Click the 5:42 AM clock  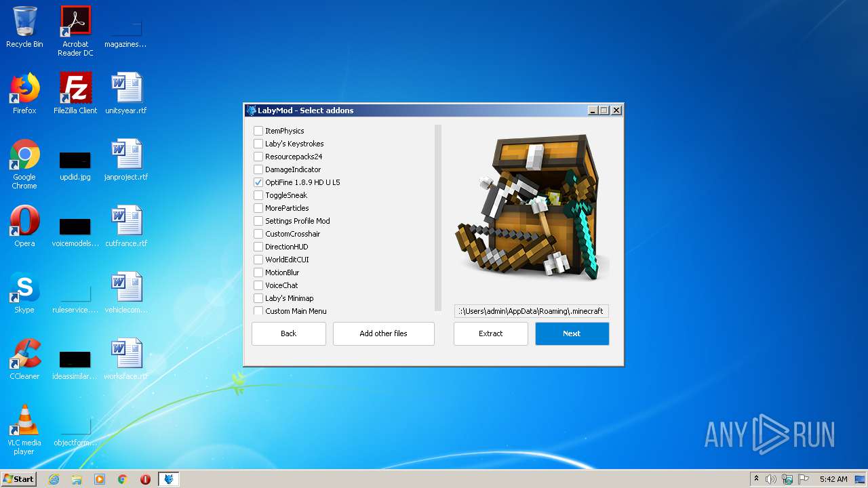833,479
